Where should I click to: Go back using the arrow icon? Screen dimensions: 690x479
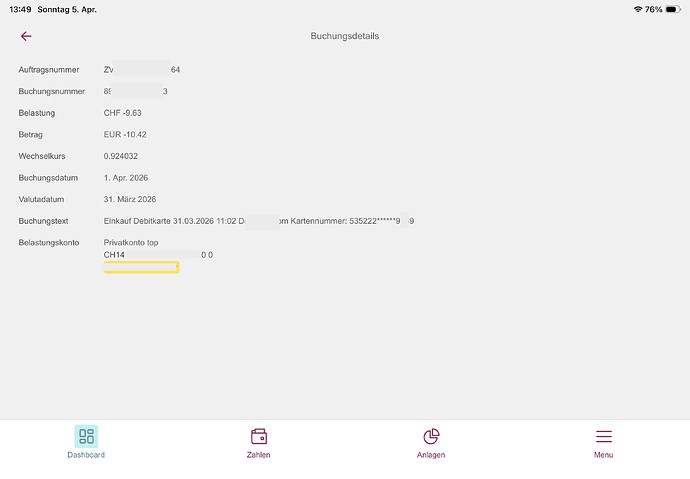click(x=26, y=36)
